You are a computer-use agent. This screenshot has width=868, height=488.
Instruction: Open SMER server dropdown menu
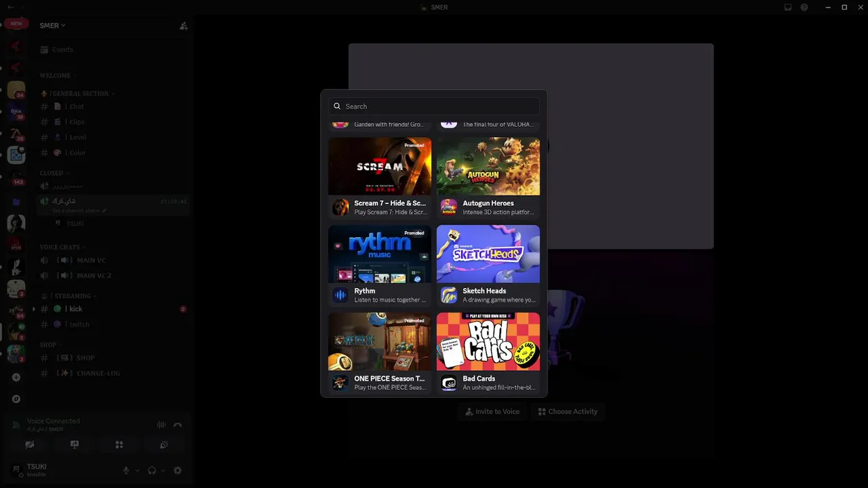53,26
